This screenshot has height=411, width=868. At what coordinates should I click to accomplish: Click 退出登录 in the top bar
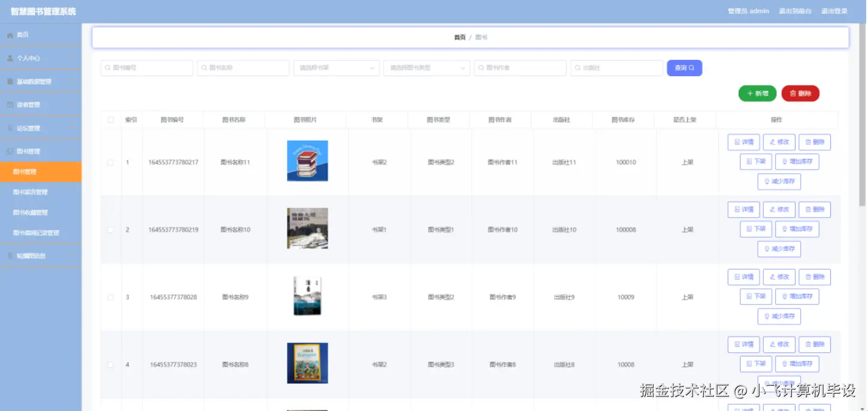834,11
